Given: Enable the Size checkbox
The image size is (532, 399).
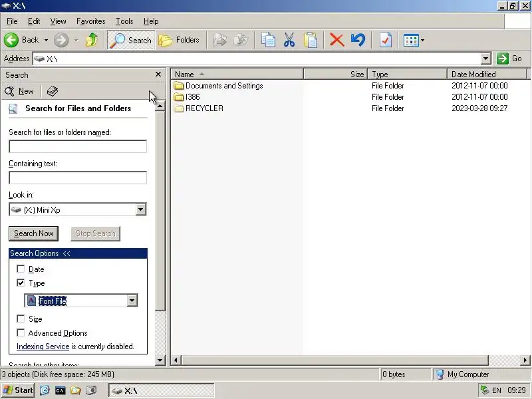Looking at the screenshot, I should [x=21, y=319].
